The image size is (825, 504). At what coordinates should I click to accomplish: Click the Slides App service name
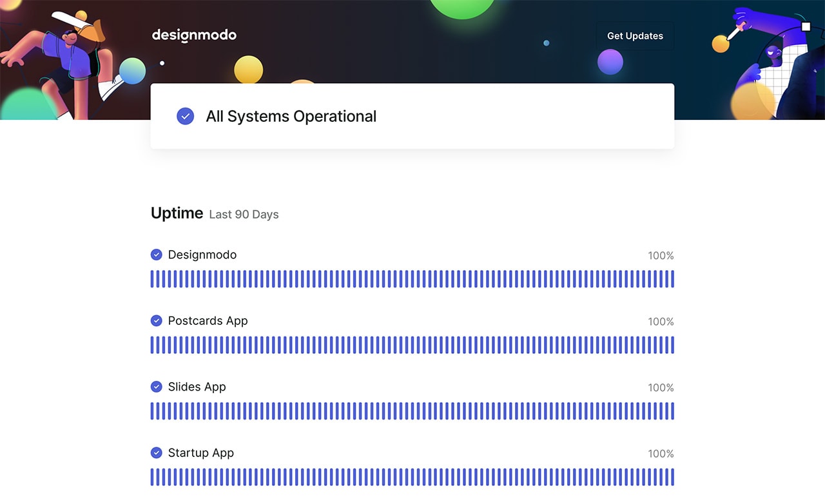[x=197, y=387]
